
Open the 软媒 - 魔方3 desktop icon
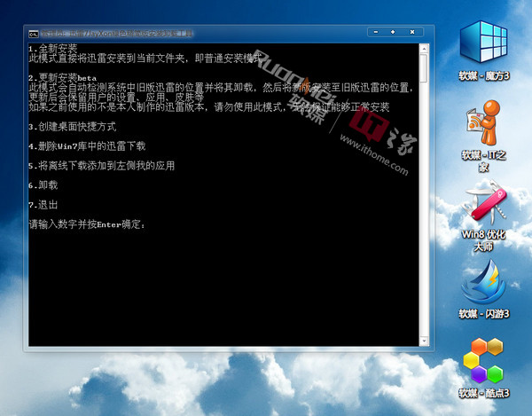click(483, 51)
